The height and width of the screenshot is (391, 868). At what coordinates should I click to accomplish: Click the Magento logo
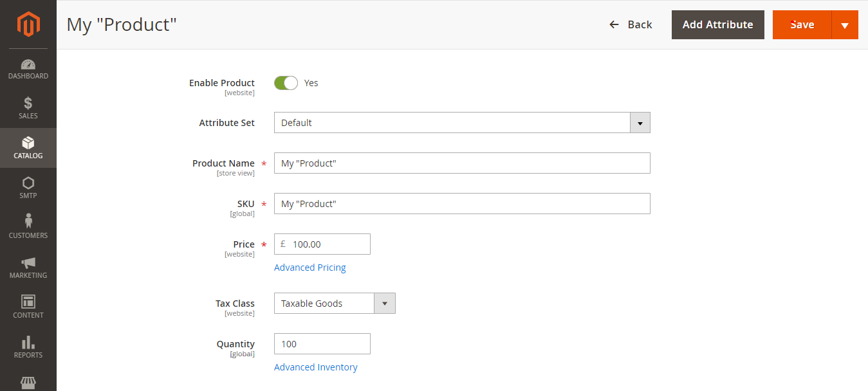28,24
